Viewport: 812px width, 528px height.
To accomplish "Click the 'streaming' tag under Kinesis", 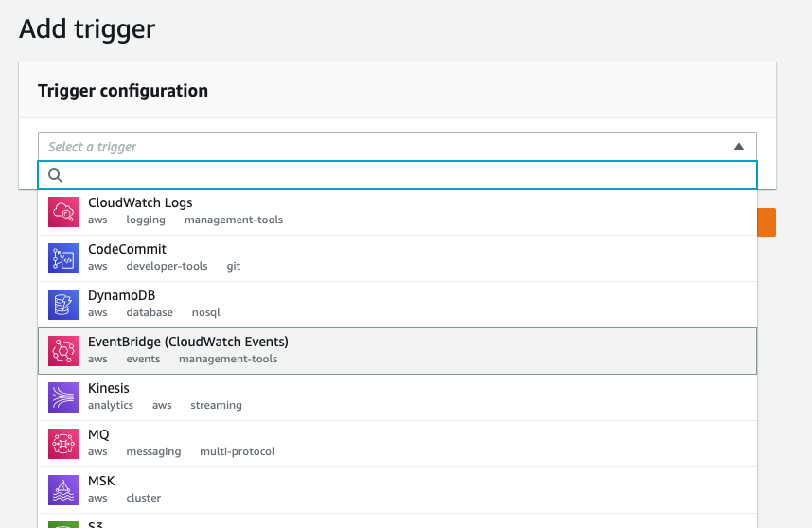I will coord(216,405).
